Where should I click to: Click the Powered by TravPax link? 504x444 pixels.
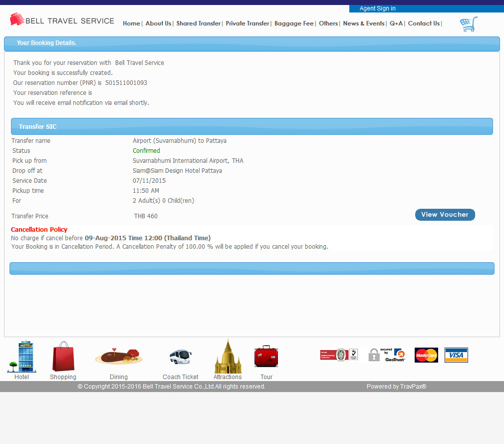click(396, 387)
